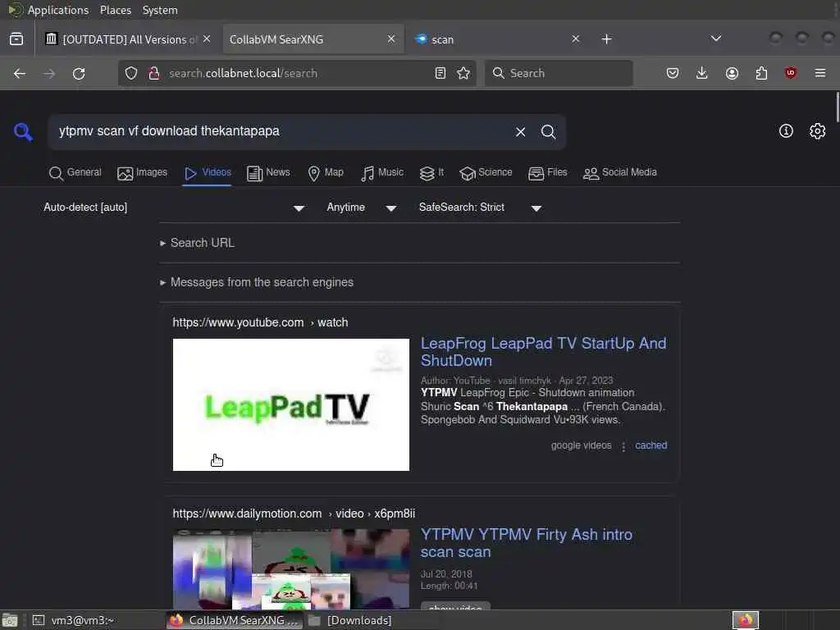Open Firefox View tab list icon
Image resolution: width=840 pixels, height=630 pixels.
pos(16,39)
